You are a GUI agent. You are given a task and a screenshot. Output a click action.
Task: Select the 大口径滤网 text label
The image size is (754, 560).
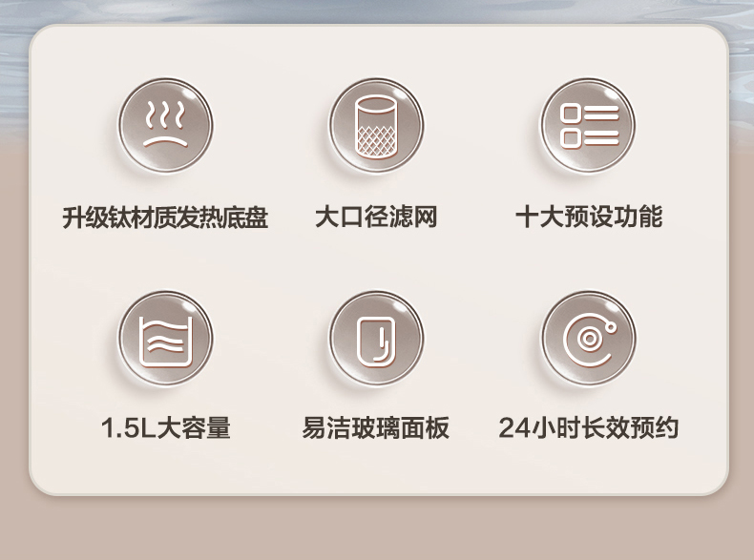(x=376, y=217)
